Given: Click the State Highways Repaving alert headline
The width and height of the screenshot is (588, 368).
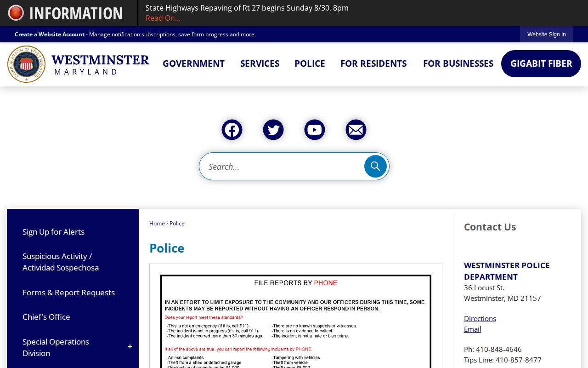Looking at the screenshot, I should (x=247, y=8).
